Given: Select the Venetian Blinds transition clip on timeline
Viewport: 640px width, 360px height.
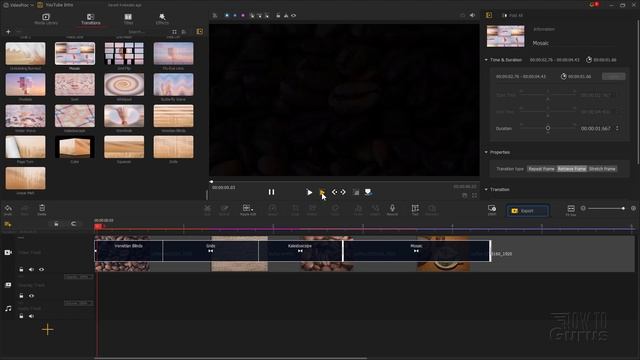Looking at the screenshot, I should point(129,251).
